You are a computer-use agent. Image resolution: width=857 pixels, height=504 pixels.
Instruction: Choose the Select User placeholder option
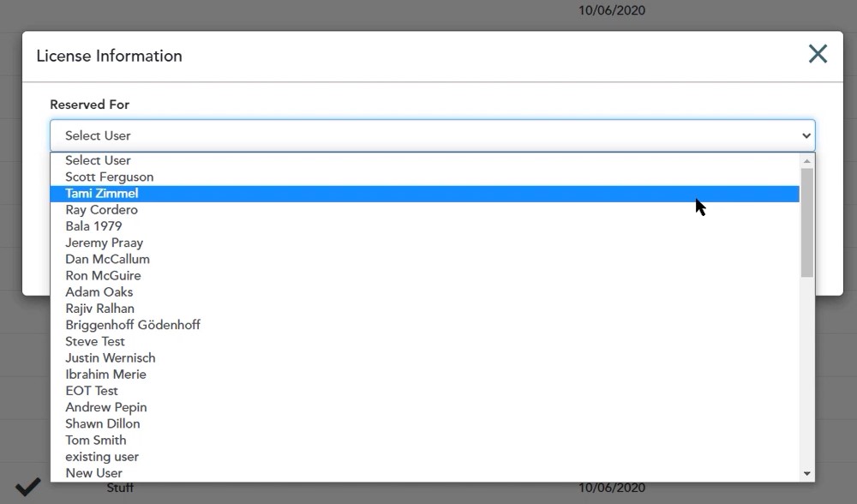[425, 160]
